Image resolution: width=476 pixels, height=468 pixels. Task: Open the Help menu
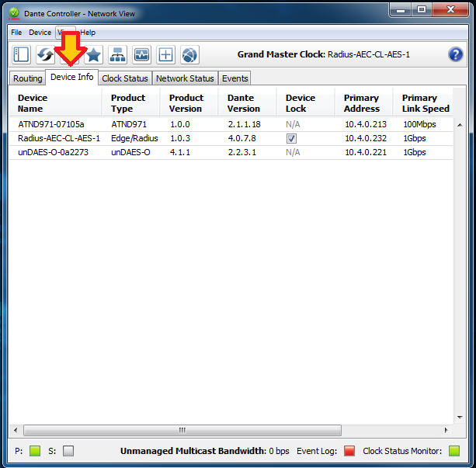pos(88,33)
